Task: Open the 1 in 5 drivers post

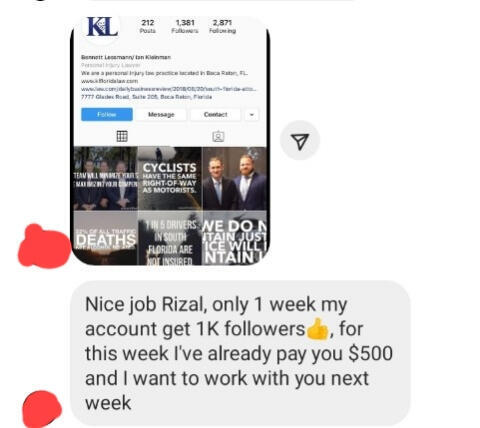Action: (170, 238)
